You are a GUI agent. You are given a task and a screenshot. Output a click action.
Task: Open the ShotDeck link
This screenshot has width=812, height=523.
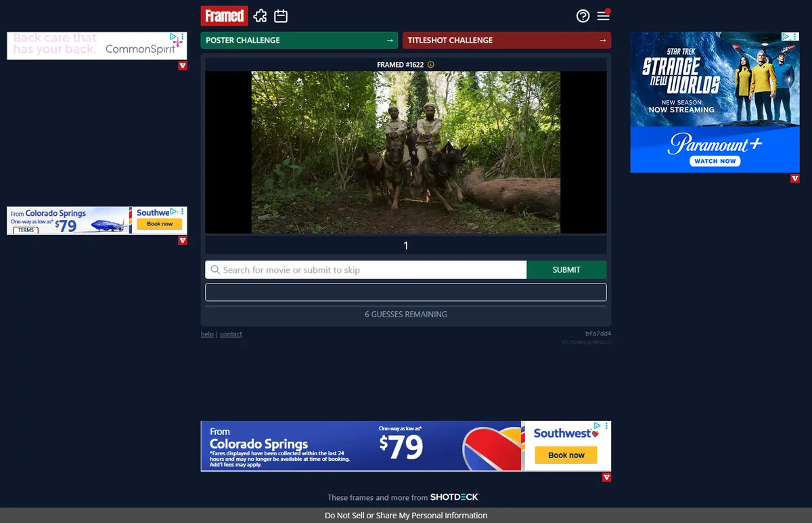455,497
